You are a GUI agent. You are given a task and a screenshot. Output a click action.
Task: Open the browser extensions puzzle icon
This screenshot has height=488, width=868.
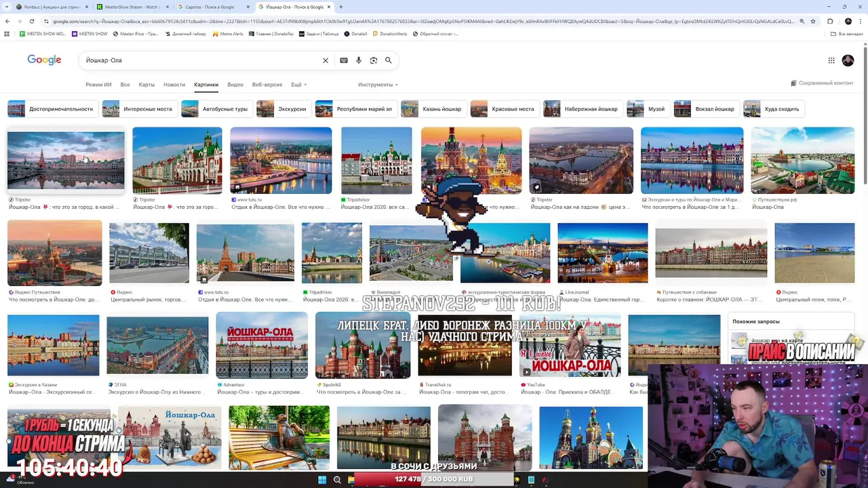830,21
